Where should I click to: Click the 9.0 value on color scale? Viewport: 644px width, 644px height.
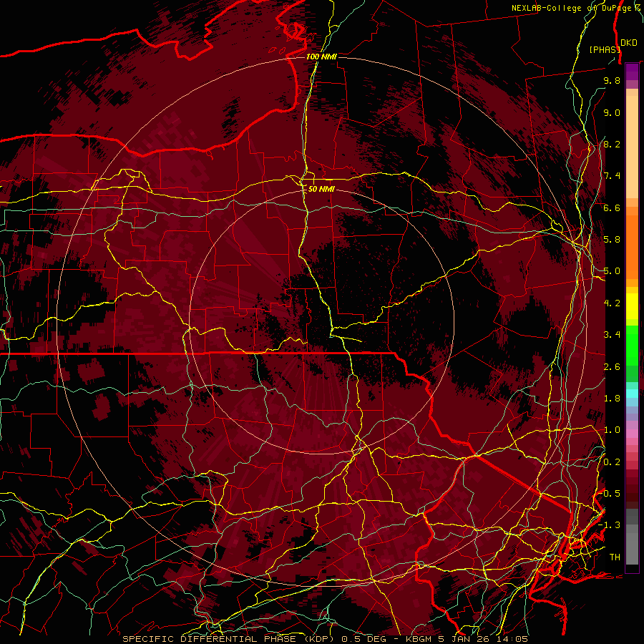612,112
